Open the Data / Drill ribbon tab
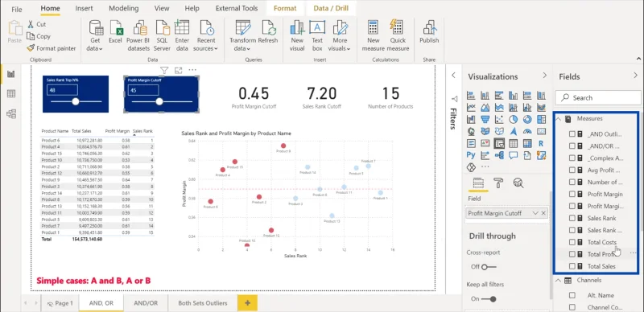This screenshot has width=644, height=312. (x=331, y=8)
